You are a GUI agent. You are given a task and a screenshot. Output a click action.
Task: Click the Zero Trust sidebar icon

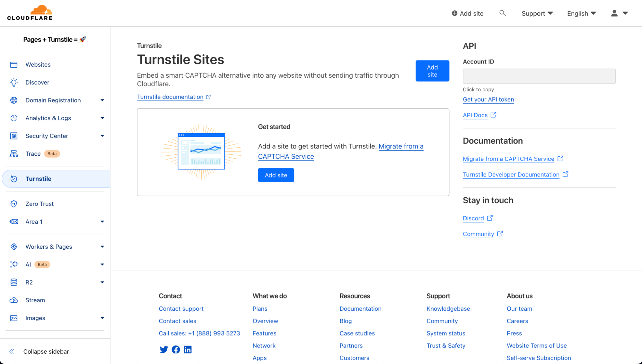coord(14,204)
